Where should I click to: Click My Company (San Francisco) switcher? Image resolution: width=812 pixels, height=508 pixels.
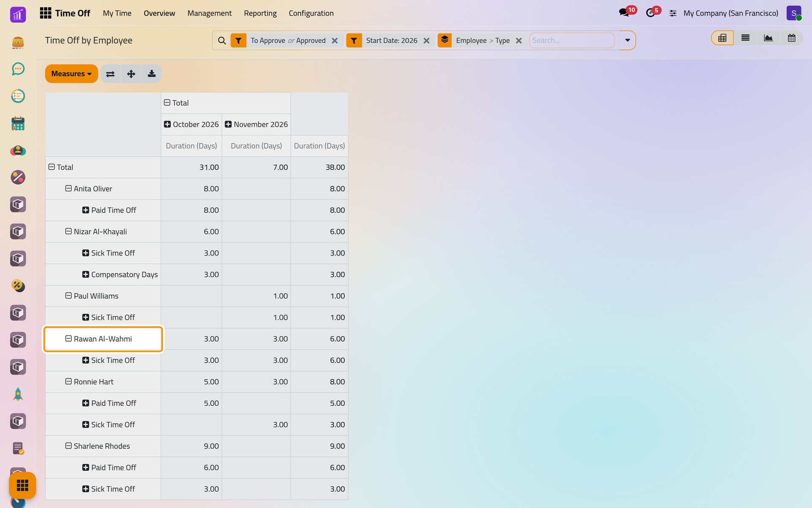(731, 13)
